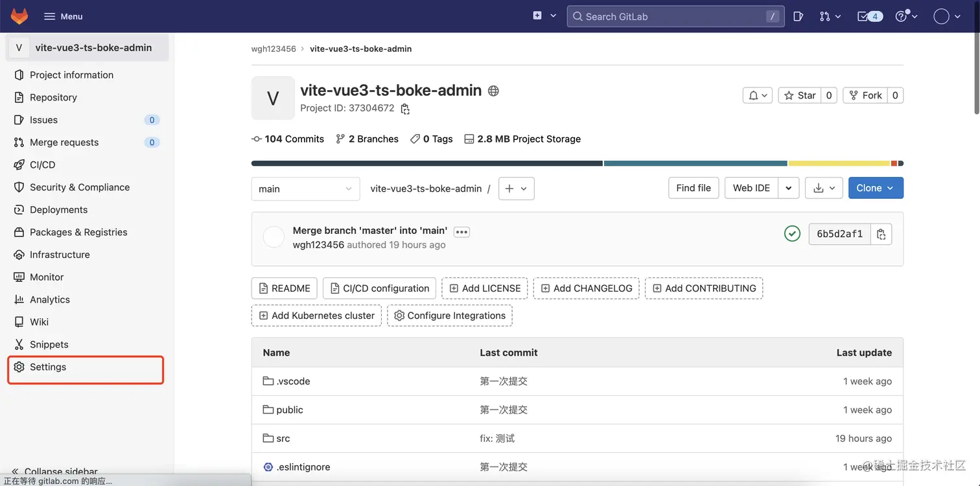Click the help question mark icon

coord(905,16)
